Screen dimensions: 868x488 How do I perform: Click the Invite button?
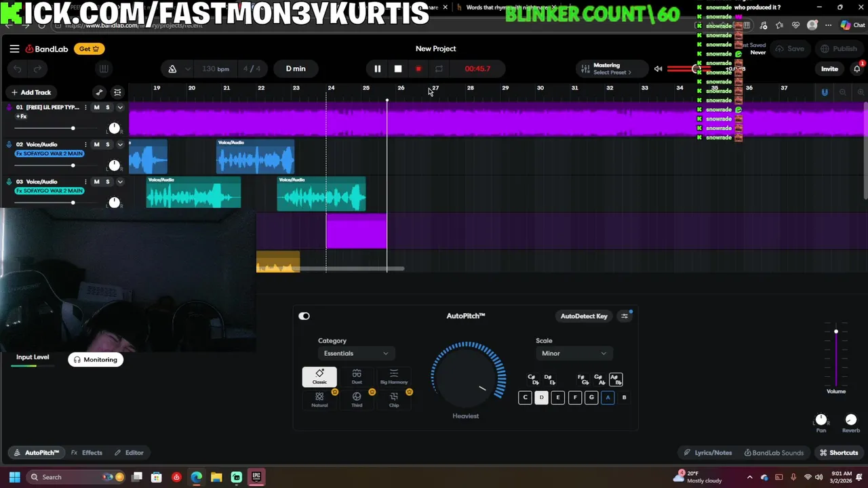829,68
